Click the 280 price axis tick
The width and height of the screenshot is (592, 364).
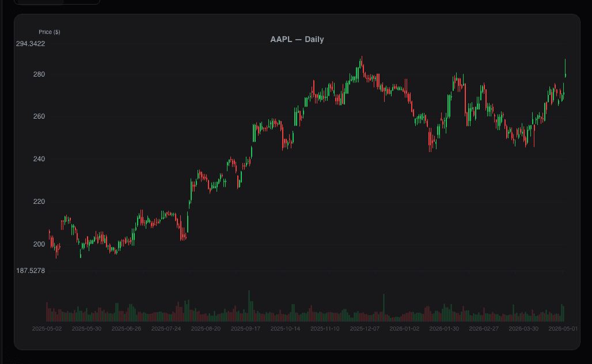(x=39, y=74)
